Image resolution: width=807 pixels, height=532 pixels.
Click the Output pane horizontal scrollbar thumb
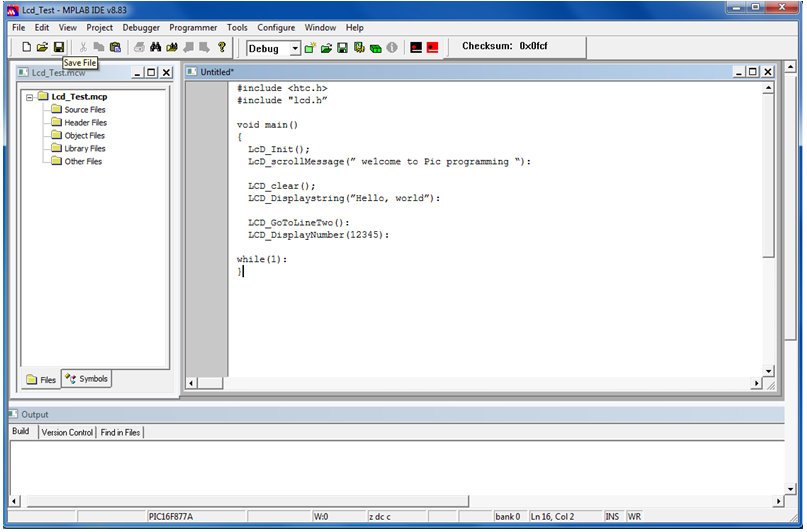pyautogui.click(x=248, y=501)
